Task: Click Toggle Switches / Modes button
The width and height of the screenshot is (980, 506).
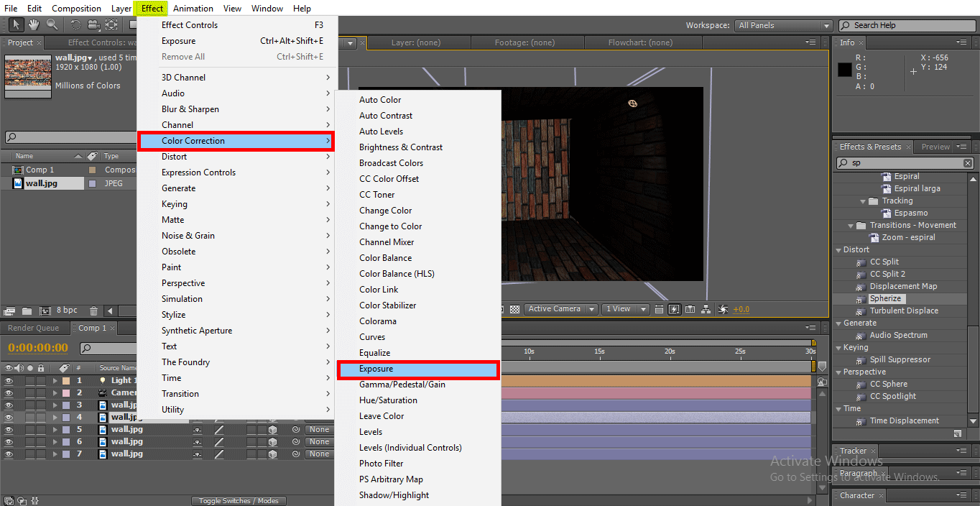Action: (239, 501)
